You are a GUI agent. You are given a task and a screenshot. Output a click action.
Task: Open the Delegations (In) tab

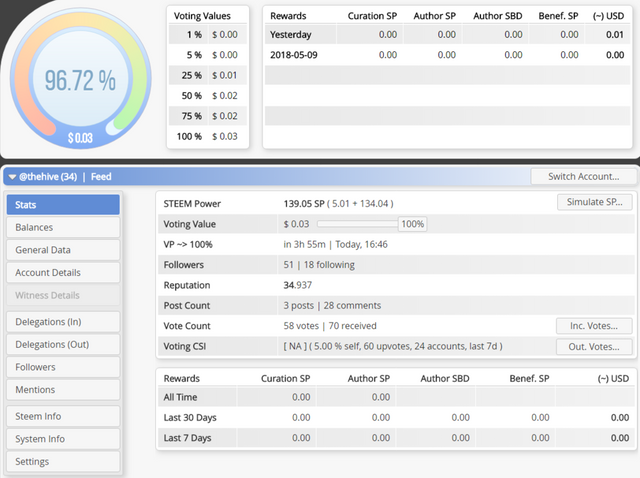click(63, 322)
